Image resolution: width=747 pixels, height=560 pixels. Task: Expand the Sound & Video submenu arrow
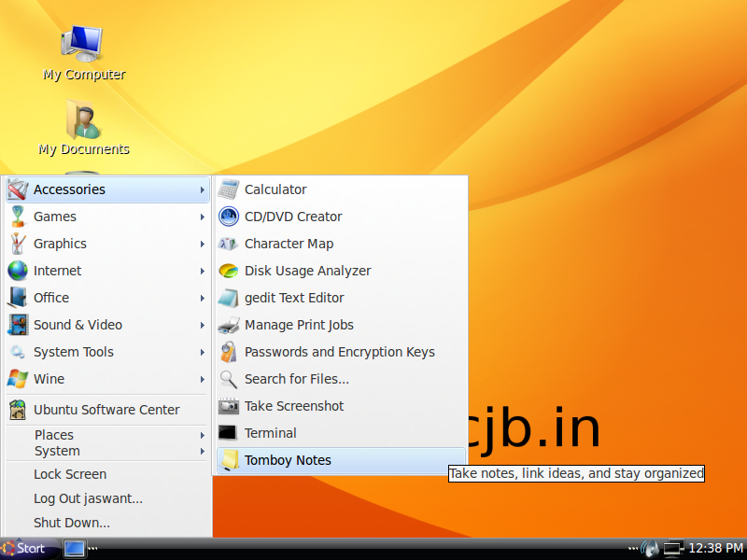(203, 325)
